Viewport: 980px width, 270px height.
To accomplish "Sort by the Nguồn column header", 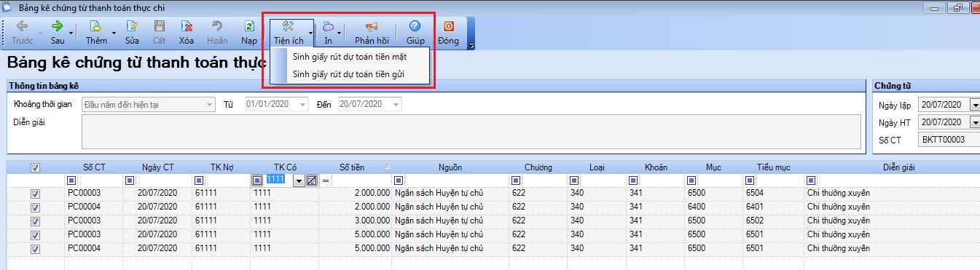I will point(450,167).
